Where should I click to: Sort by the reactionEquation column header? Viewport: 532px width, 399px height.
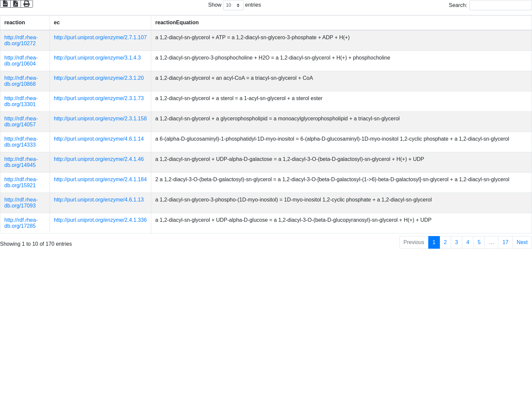click(177, 23)
